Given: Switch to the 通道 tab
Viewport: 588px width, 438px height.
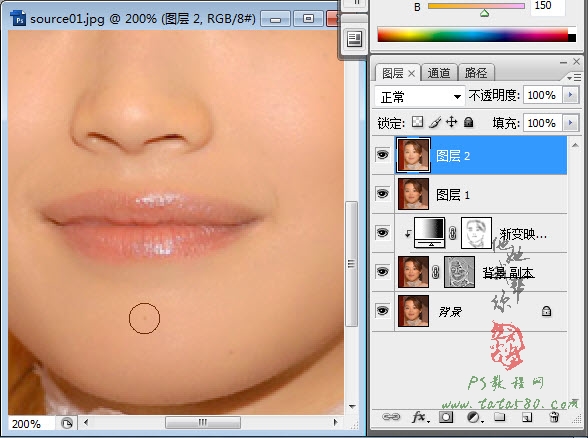Looking at the screenshot, I should tap(439, 73).
